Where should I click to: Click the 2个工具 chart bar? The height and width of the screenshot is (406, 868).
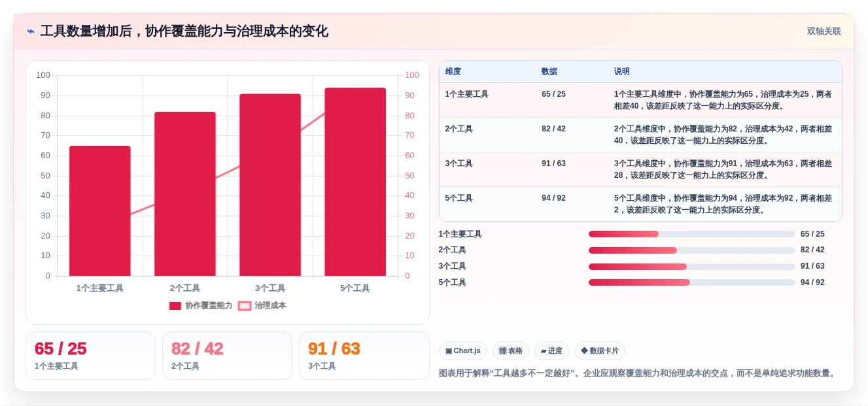(x=185, y=194)
